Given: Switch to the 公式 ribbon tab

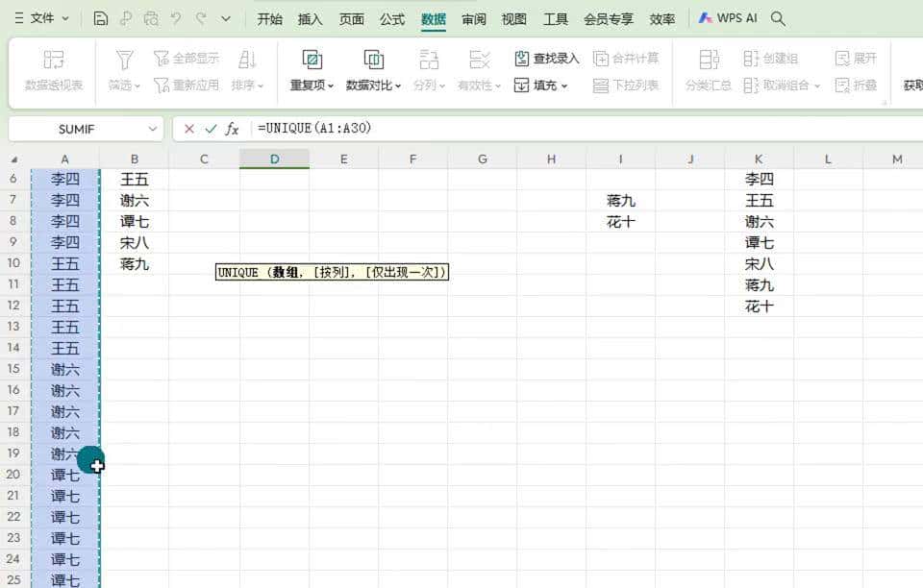Looking at the screenshot, I should pyautogui.click(x=390, y=17).
